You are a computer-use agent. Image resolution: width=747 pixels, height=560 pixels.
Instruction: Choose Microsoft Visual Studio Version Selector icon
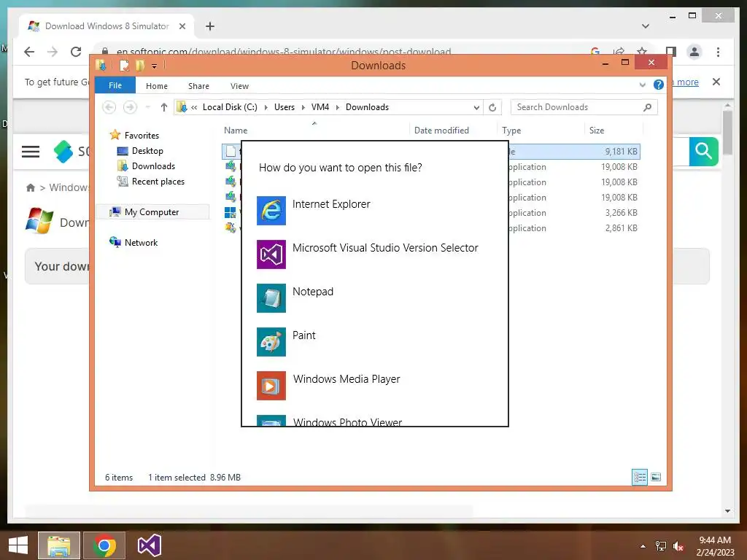(x=271, y=254)
